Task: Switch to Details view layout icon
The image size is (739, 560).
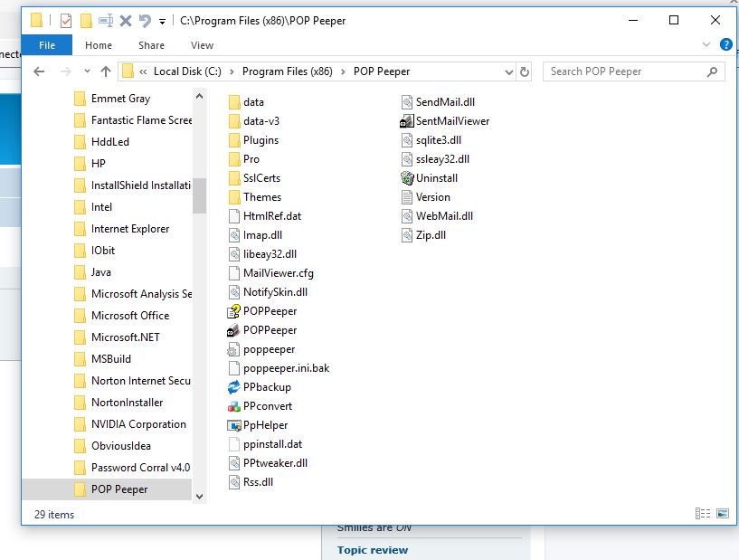Action: tap(702, 513)
